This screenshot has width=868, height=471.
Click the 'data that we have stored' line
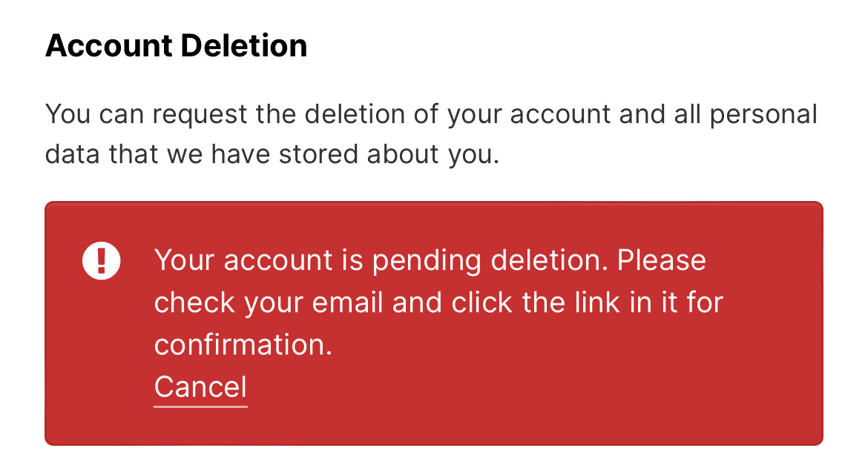click(272, 154)
